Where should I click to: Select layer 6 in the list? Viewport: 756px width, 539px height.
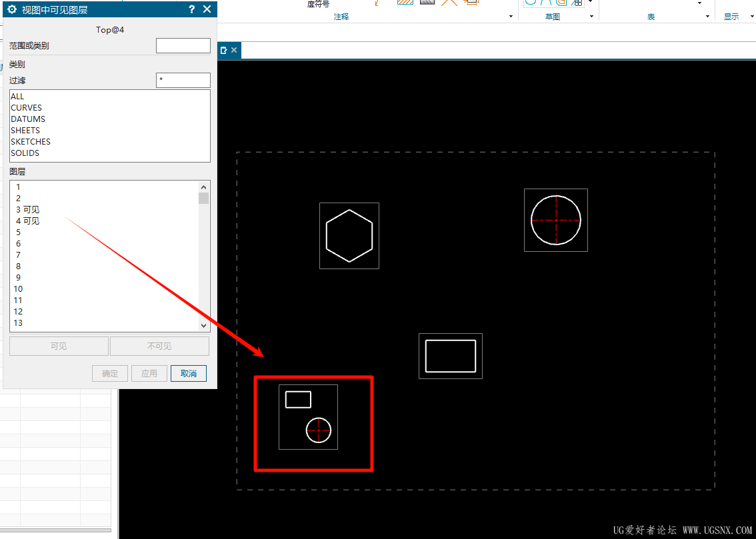click(x=103, y=244)
